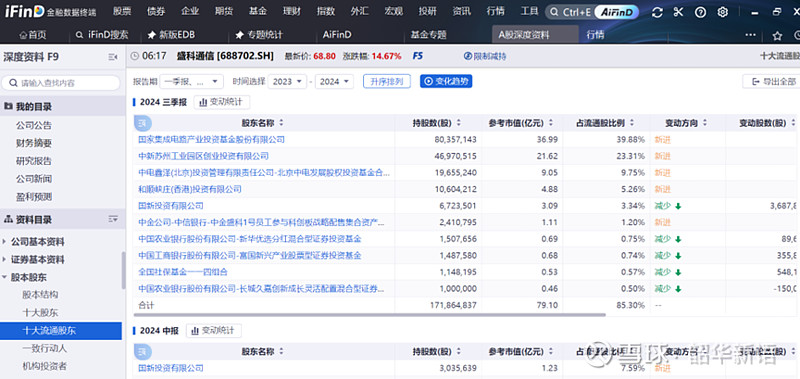Expand 公司基本资料 tree node
Image resolution: width=800 pixels, height=379 pixels.
click(5, 241)
